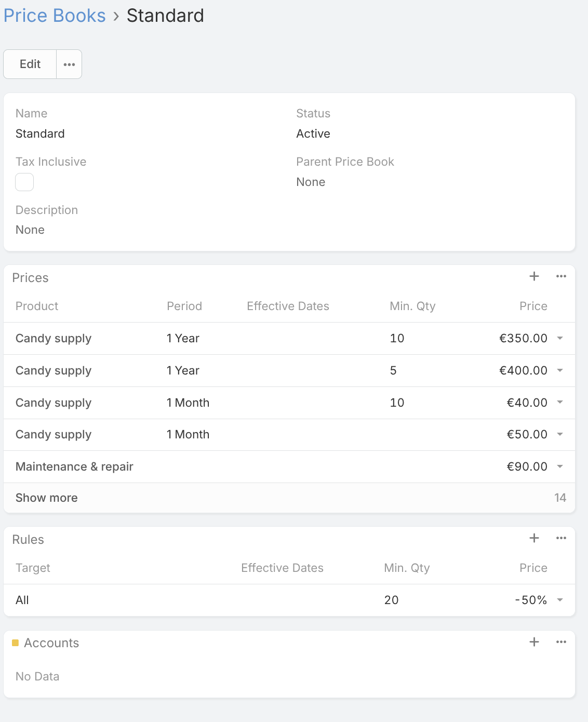This screenshot has height=722, width=588.
Task: Add an account using the plus icon
Action: click(534, 642)
